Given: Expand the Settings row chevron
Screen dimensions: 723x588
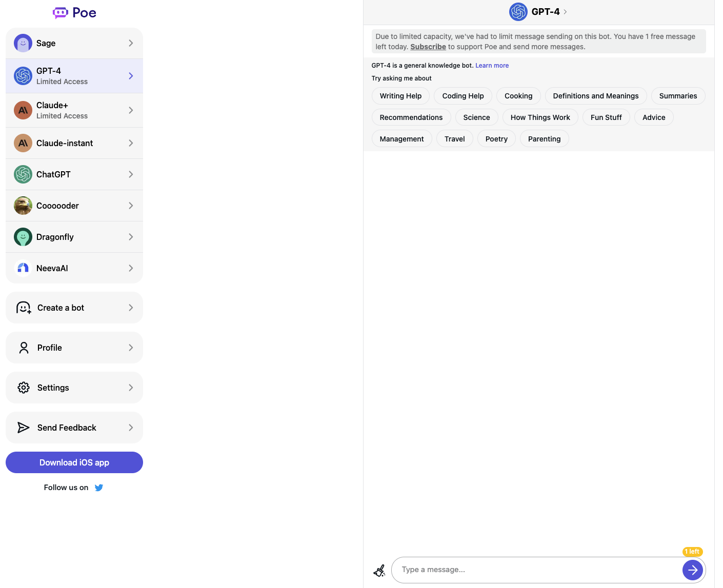Looking at the screenshot, I should (131, 388).
